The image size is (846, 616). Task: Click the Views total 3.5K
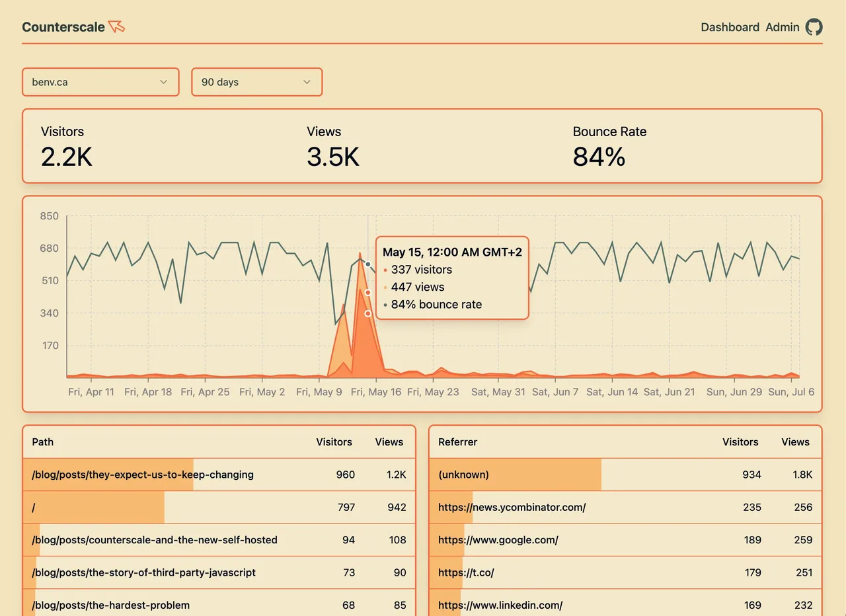(333, 157)
